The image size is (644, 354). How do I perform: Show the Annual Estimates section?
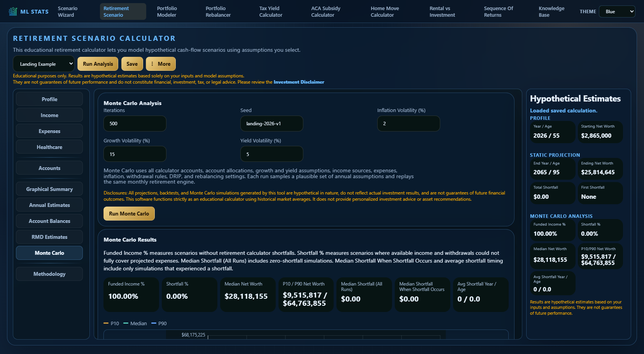49,205
